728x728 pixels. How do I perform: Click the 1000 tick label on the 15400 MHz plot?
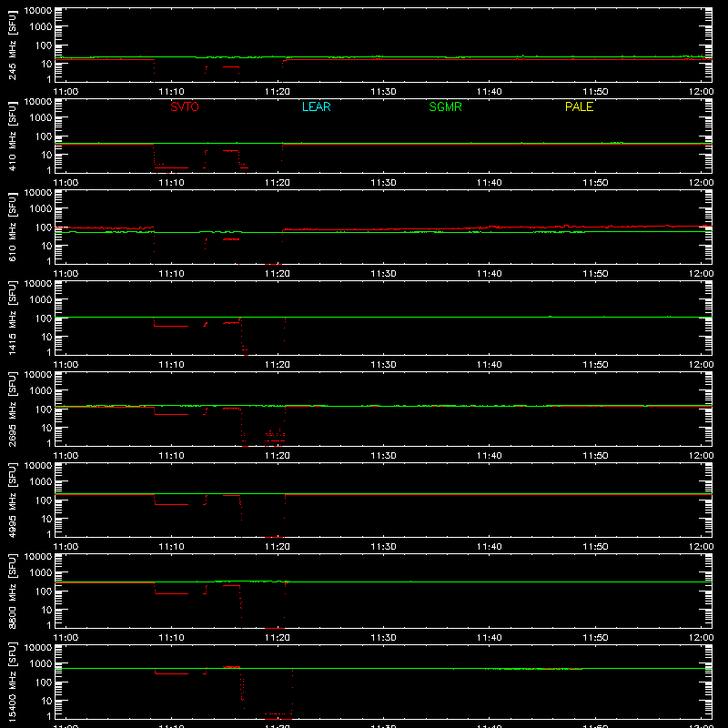click(x=41, y=664)
